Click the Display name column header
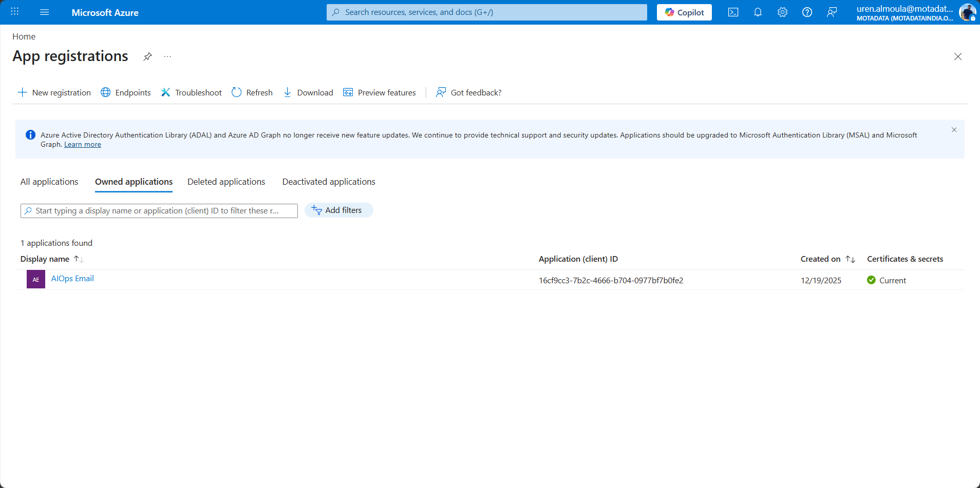This screenshot has height=488, width=980. click(x=45, y=259)
